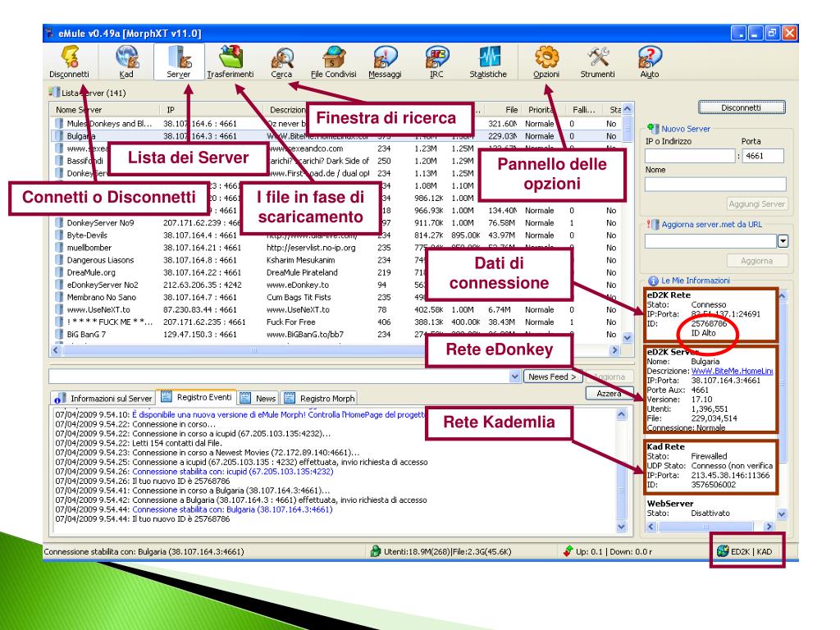Click log link about new eMule Morph version

click(x=279, y=414)
